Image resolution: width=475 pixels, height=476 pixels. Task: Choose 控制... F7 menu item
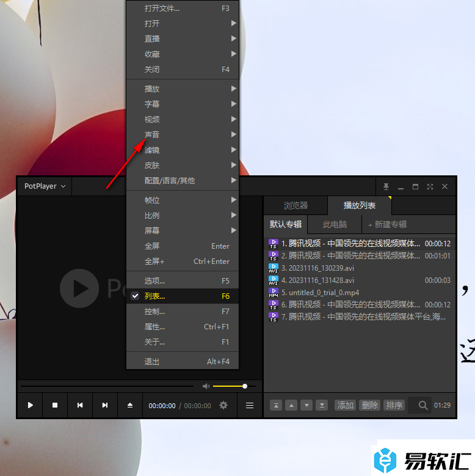[183, 312]
